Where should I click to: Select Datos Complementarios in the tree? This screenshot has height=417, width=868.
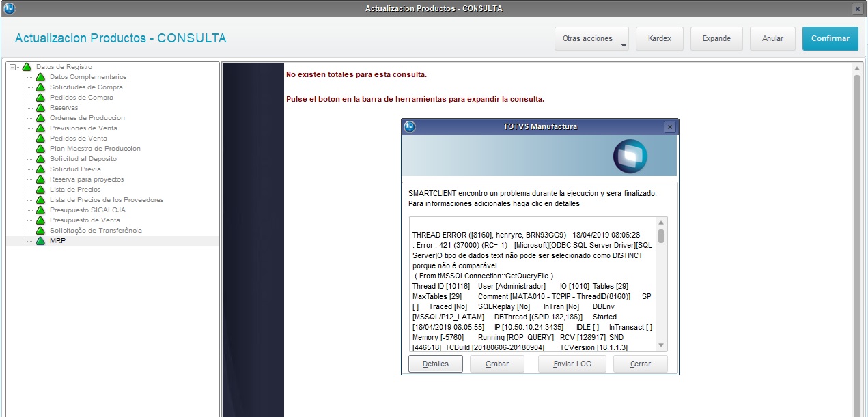[88, 77]
